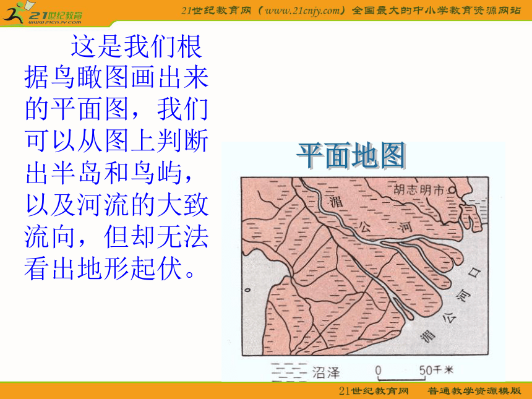Image resolution: width=532 pixels, height=399 pixels.
Task: Click the blue paragraph starting 这是我们根
Action: 116,157
